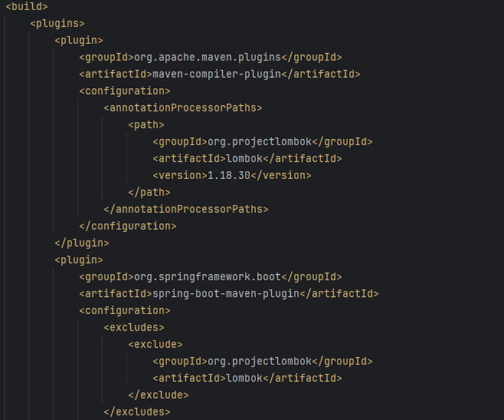Click the closing </configuration> tag
The image size is (504, 420).
[128, 226]
